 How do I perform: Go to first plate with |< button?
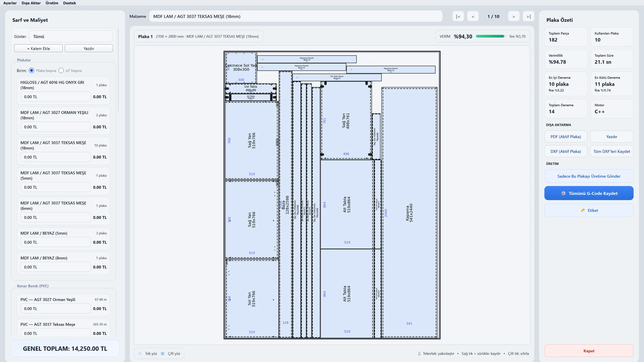pos(458,16)
